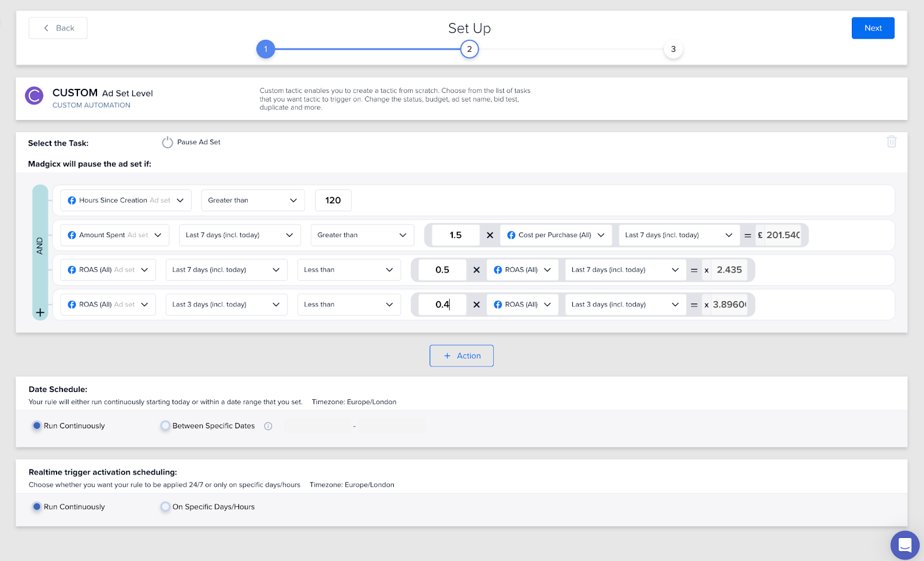The width and height of the screenshot is (924, 561).
Task: Expand Cost per Purchase (All) dropdown
Action: click(x=556, y=235)
